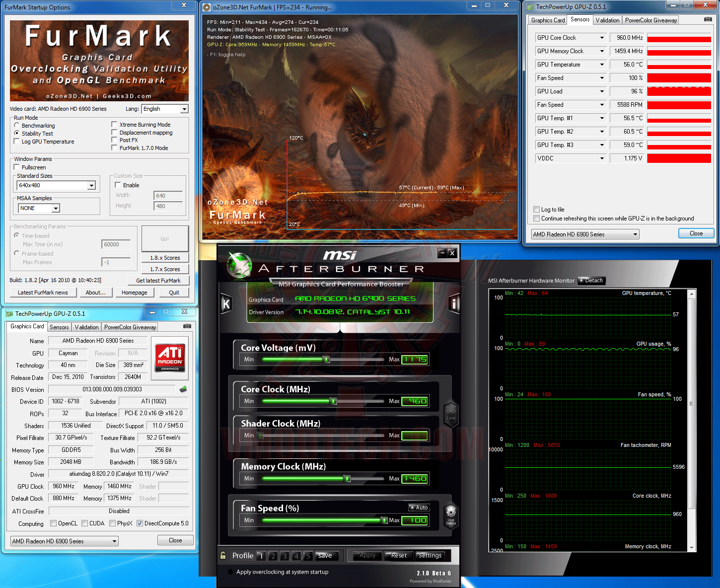This screenshot has height=588, width=720.
Task: Enable Log GPU Temperature in FurMark
Action: click(17, 142)
